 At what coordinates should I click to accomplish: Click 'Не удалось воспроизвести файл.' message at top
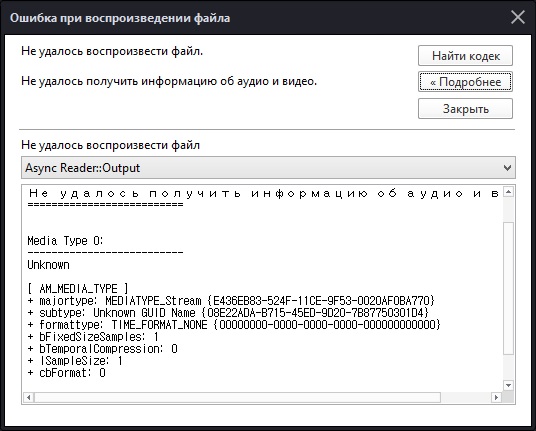(x=112, y=51)
